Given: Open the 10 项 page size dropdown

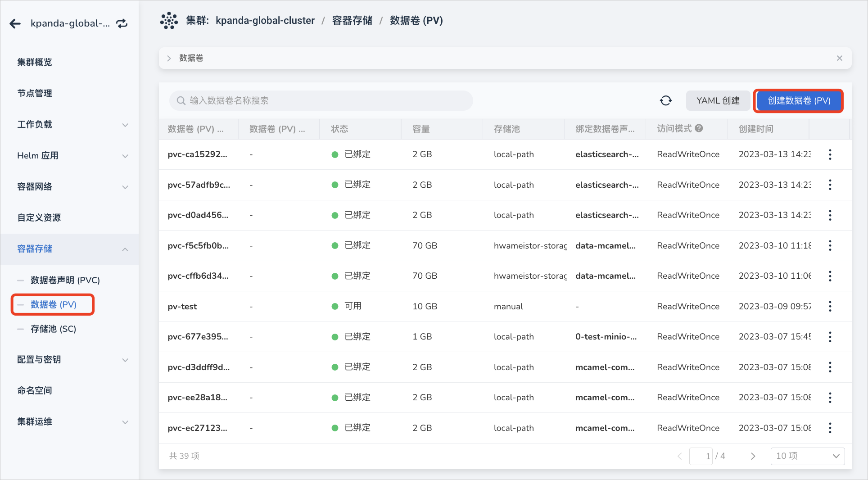Looking at the screenshot, I should click(808, 456).
